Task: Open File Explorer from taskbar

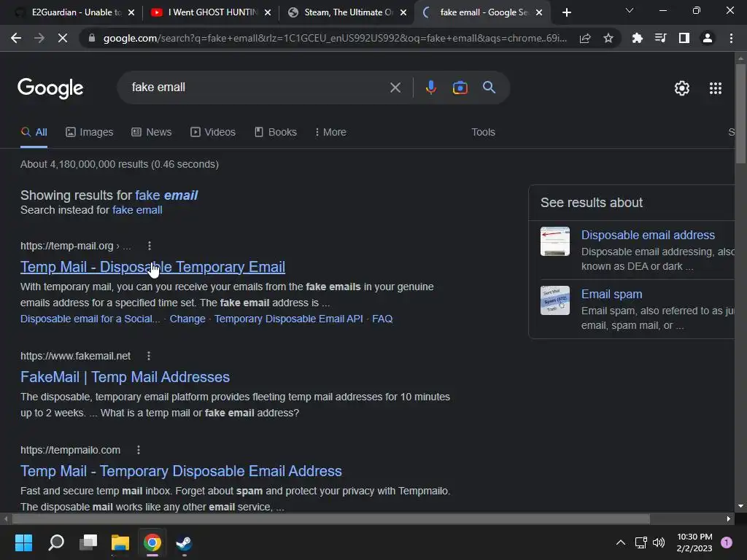Action: coord(120,542)
